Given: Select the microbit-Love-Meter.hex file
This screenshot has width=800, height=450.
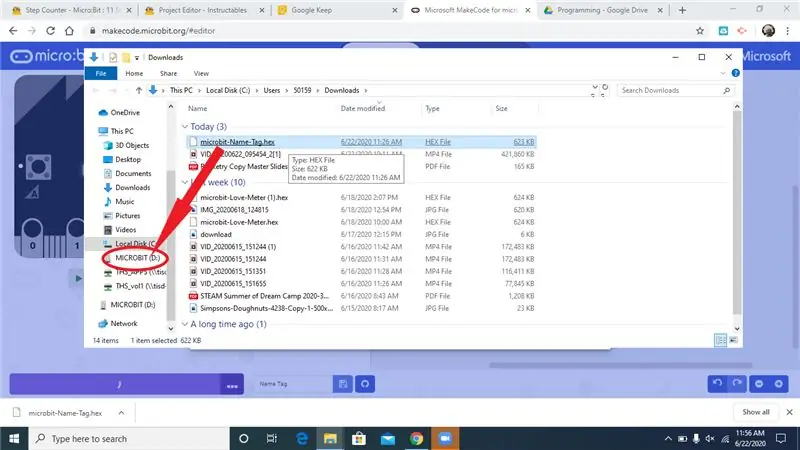Looking at the screenshot, I should [x=239, y=222].
